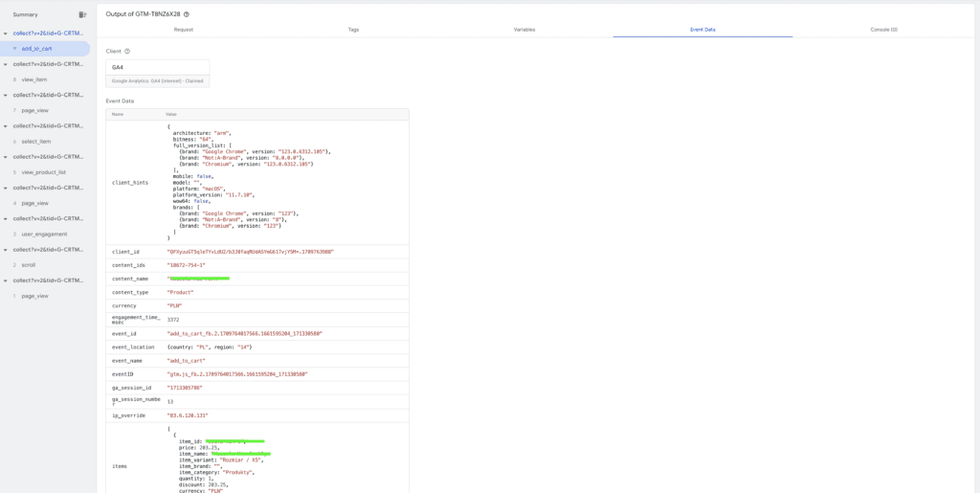This screenshot has height=493, width=980.
Task: Click the items row label
Action: tap(120, 466)
